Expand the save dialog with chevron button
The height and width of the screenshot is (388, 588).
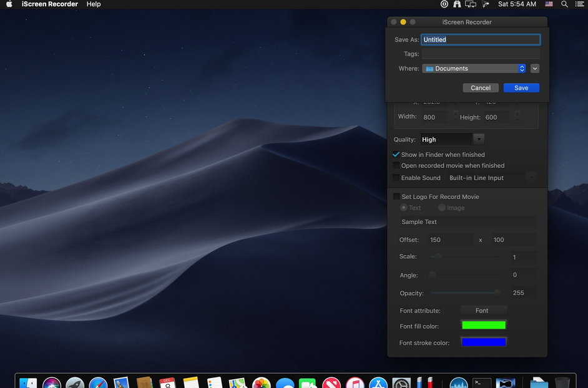[535, 69]
